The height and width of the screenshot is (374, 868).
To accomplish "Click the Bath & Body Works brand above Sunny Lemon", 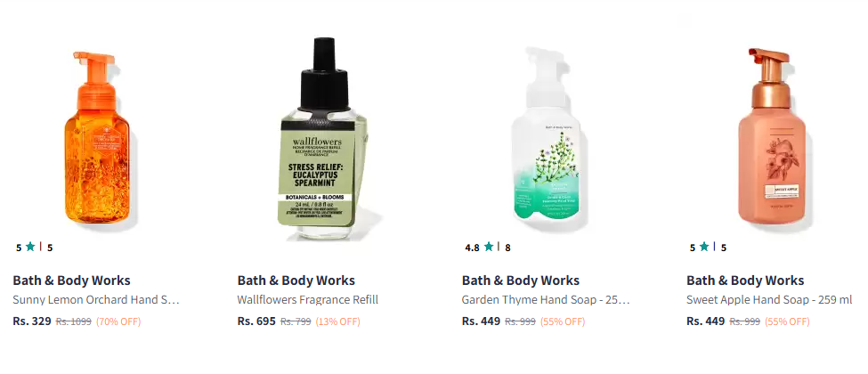I will (71, 280).
